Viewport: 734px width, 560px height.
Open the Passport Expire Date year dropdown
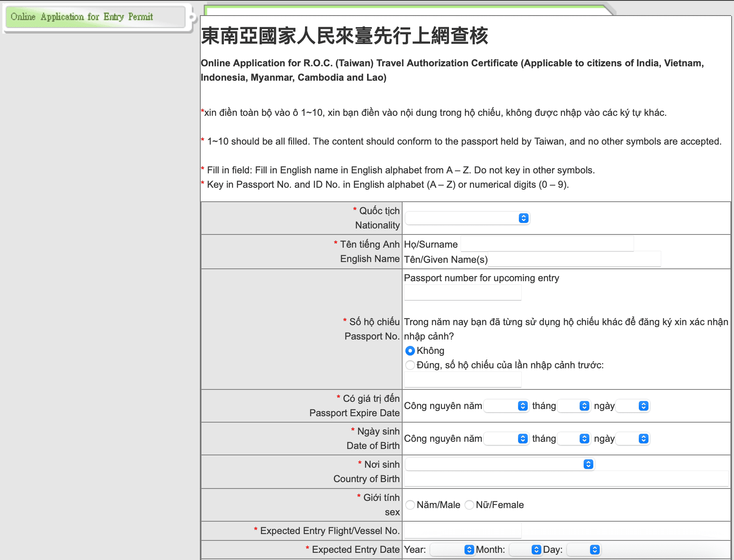506,406
